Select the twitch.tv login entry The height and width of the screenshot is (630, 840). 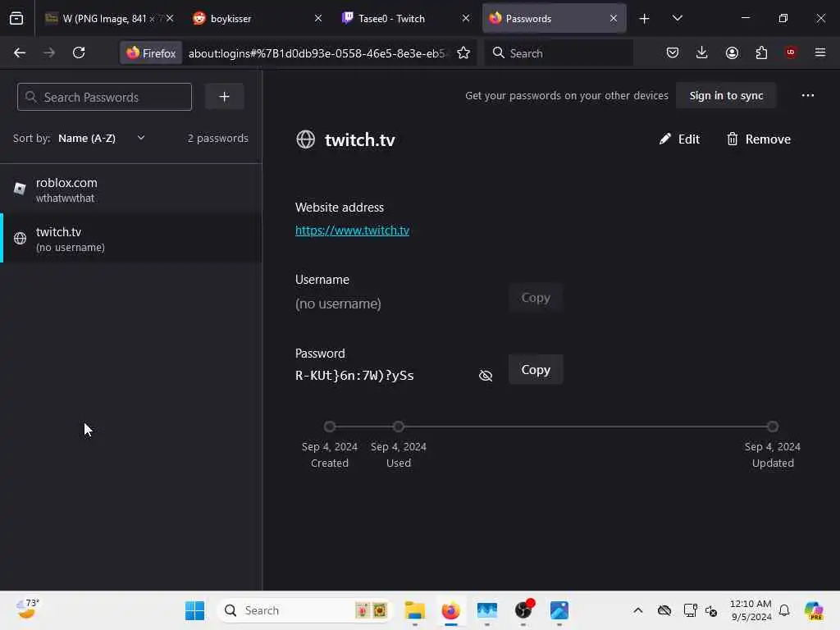(x=130, y=239)
